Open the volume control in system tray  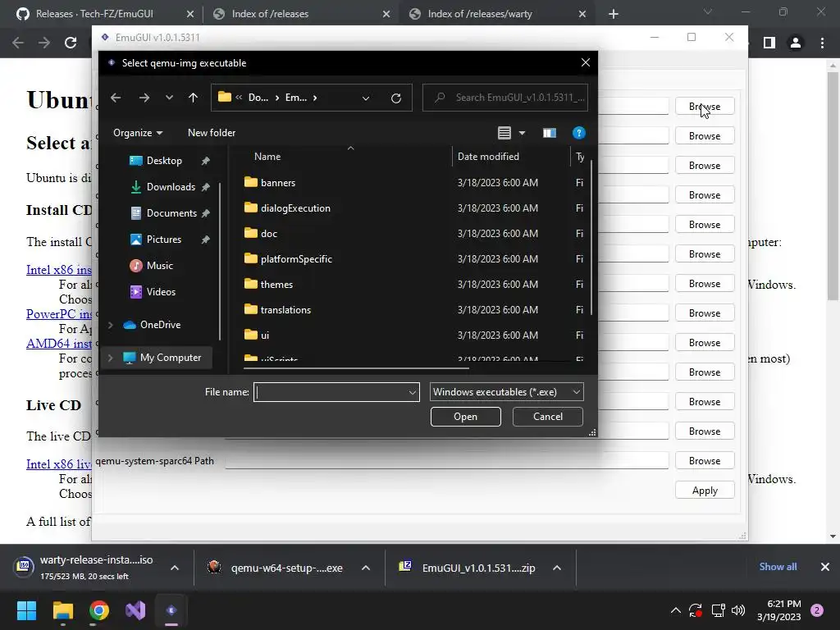point(738,610)
